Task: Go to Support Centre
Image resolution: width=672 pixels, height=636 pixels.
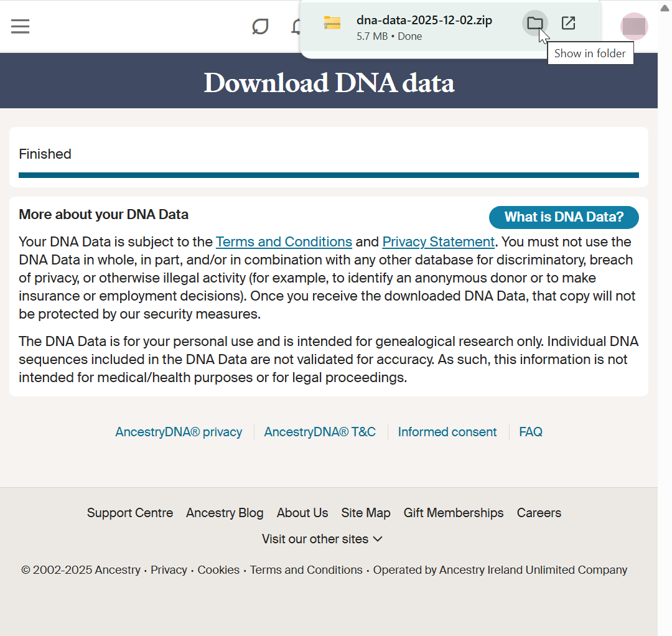Action: [x=130, y=513]
